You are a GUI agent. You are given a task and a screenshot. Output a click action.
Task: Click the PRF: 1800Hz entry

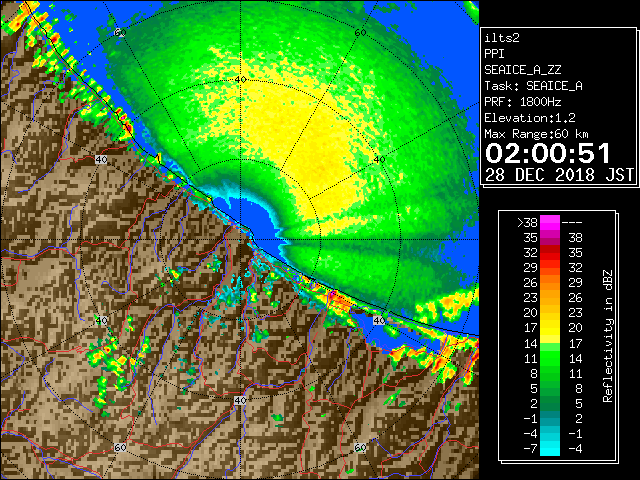click(x=522, y=102)
